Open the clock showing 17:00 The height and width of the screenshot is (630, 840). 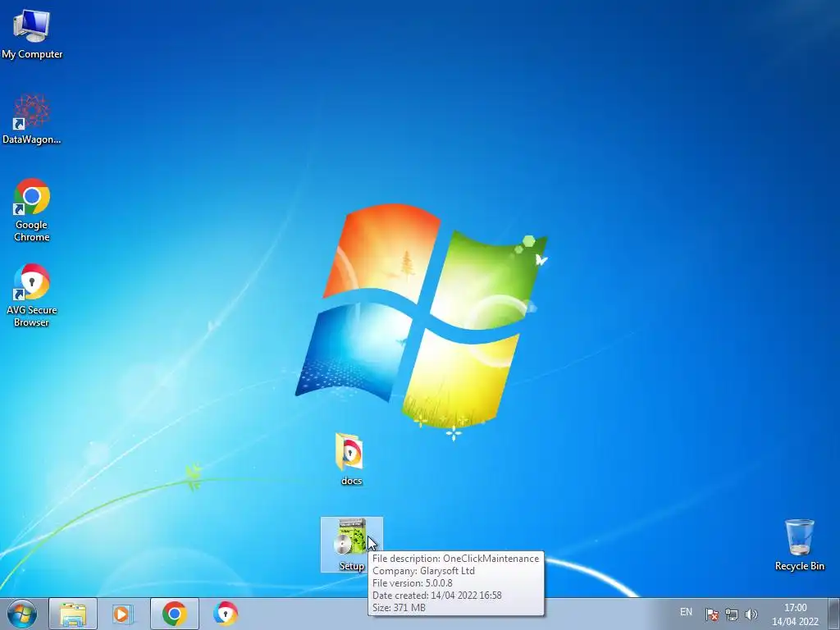795,614
